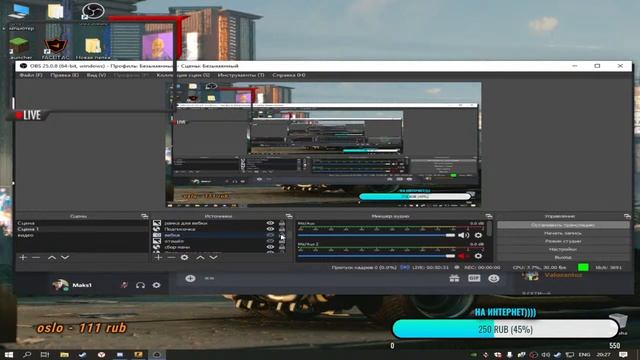The height and width of the screenshot is (360, 640).
Task: Toggle visibility of 'Подписочка' source
Action: pos(270,229)
